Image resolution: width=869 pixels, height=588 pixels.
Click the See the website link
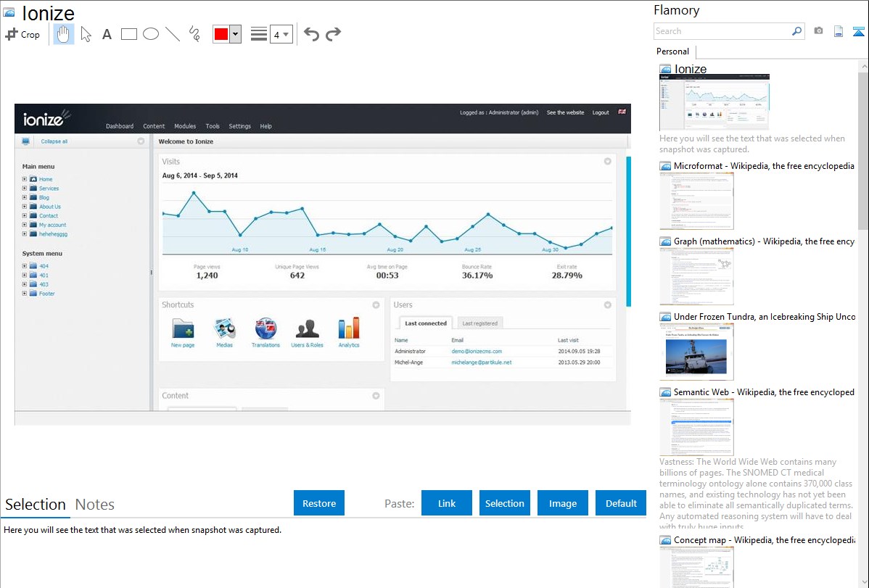[565, 112]
